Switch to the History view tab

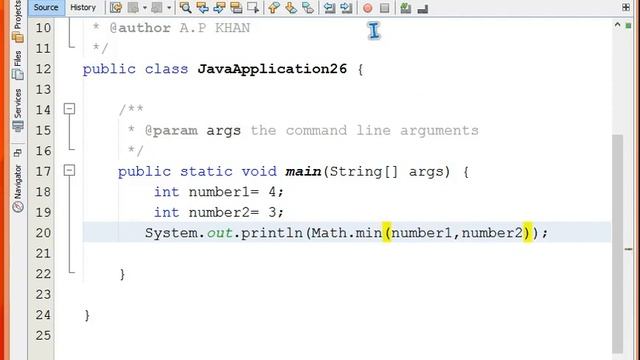point(83,7)
